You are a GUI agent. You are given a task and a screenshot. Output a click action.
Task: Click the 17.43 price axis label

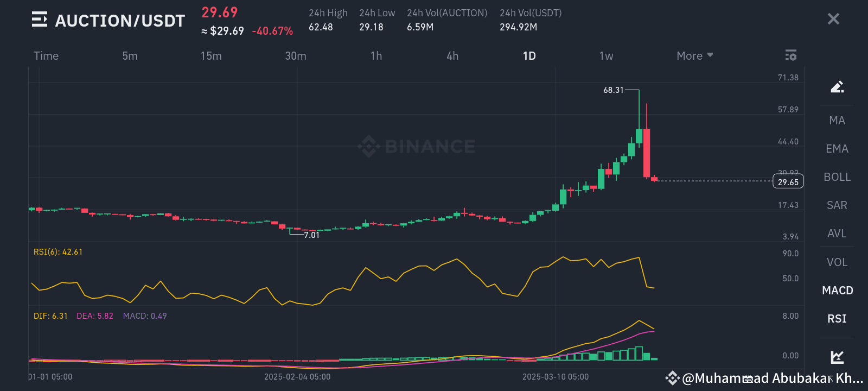click(788, 205)
